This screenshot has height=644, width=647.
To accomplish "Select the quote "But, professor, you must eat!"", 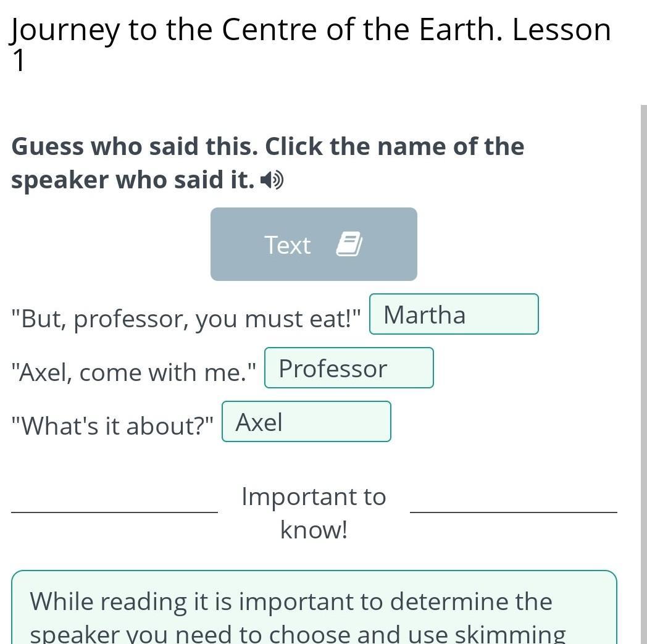I will pos(186,319).
